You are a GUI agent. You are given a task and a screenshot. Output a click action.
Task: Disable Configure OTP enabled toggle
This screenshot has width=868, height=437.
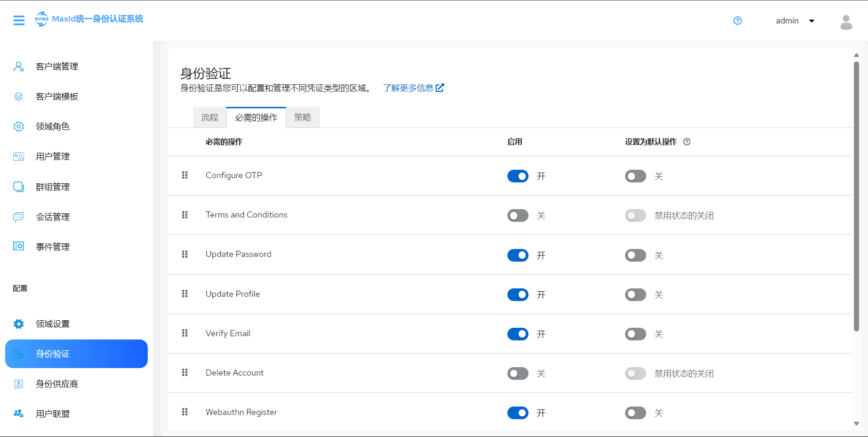click(x=518, y=176)
